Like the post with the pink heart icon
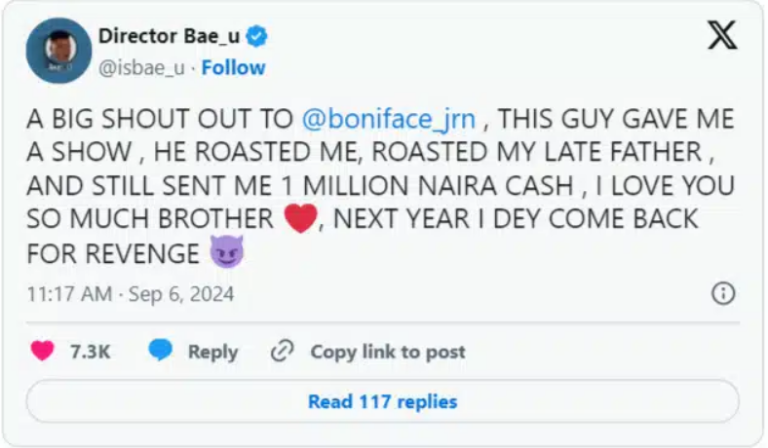The width and height of the screenshot is (768, 448). tap(42, 351)
